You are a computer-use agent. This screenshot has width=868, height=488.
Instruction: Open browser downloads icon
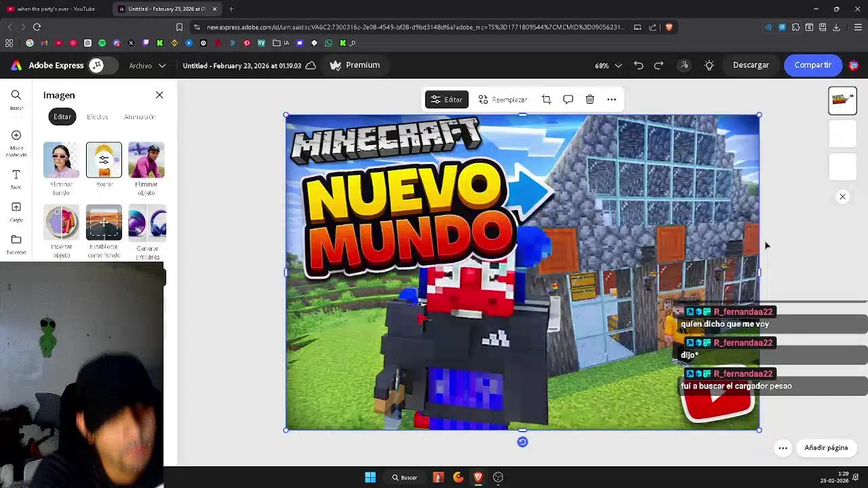pos(836,27)
